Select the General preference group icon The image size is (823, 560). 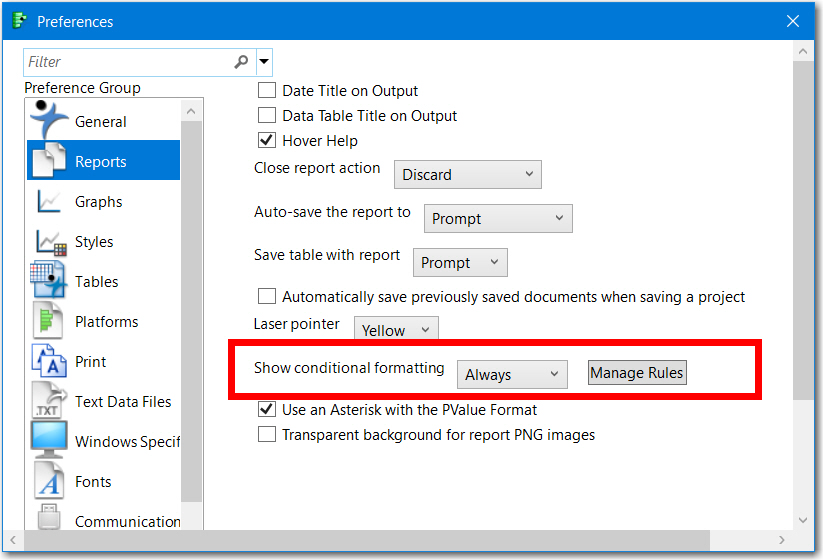50,121
